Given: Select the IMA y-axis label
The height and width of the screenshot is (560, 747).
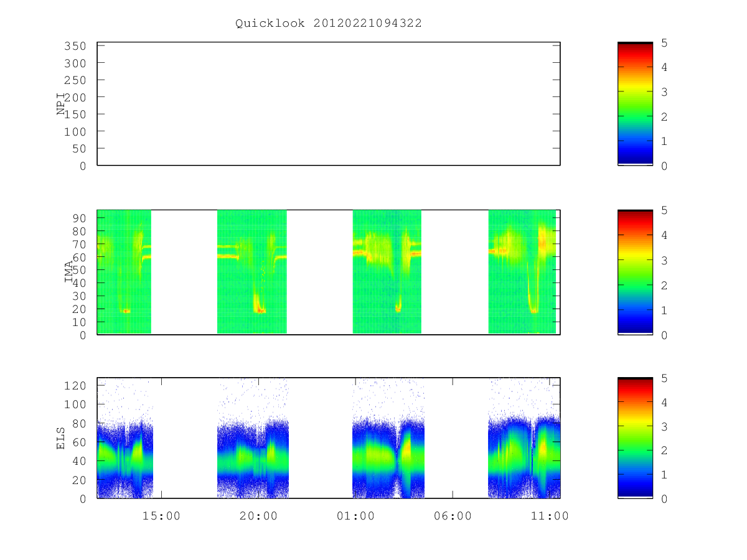Looking at the screenshot, I should point(68,273).
